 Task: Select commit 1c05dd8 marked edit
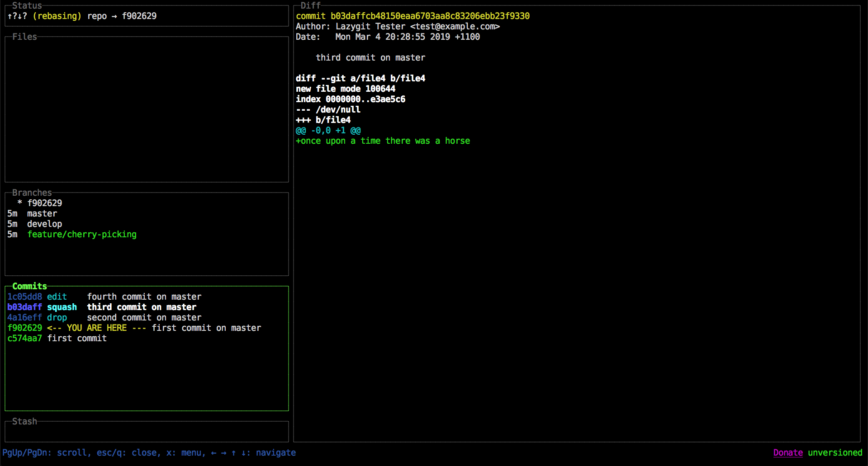point(147,297)
